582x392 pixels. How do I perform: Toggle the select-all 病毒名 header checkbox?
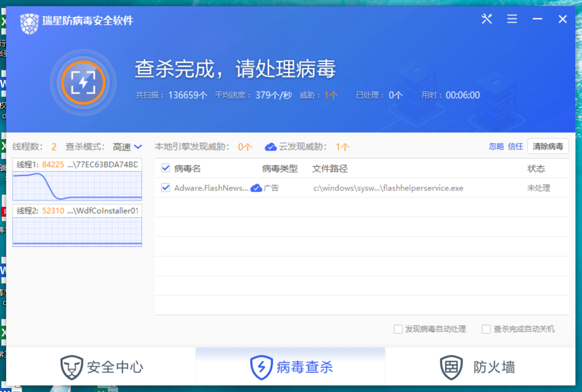pos(165,168)
